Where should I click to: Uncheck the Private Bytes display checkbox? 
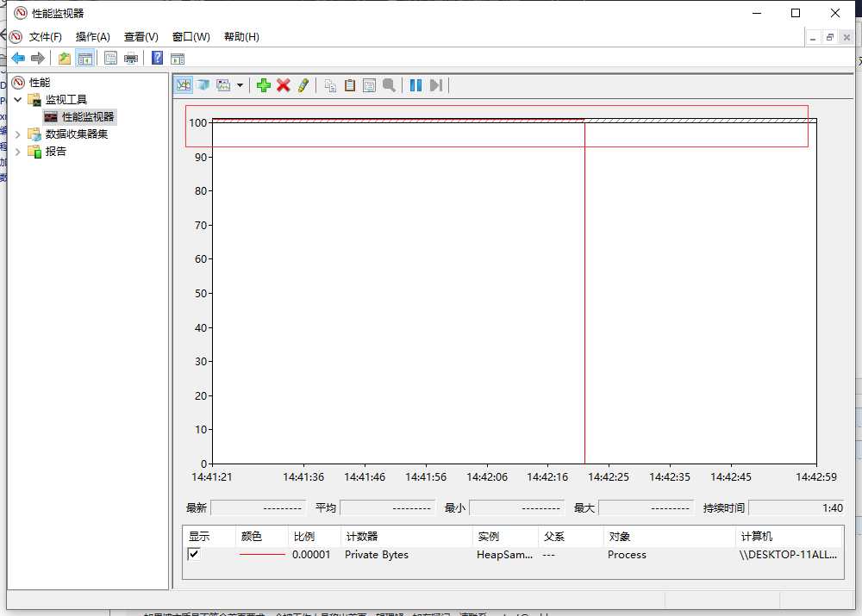coord(193,554)
